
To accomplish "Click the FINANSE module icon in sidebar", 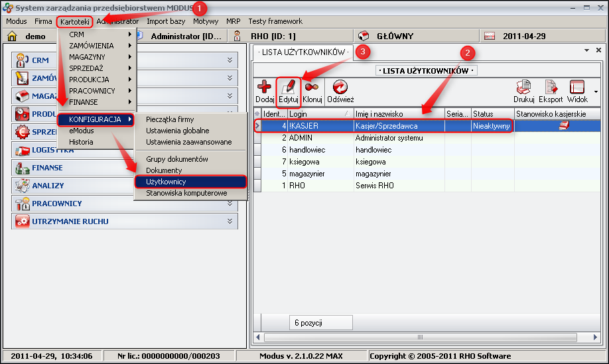I will pos(22,168).
